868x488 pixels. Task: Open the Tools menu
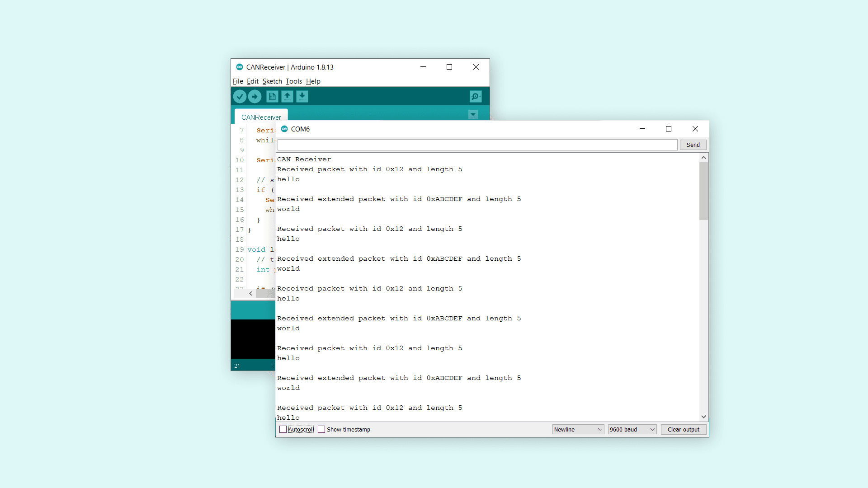[293, 81]
